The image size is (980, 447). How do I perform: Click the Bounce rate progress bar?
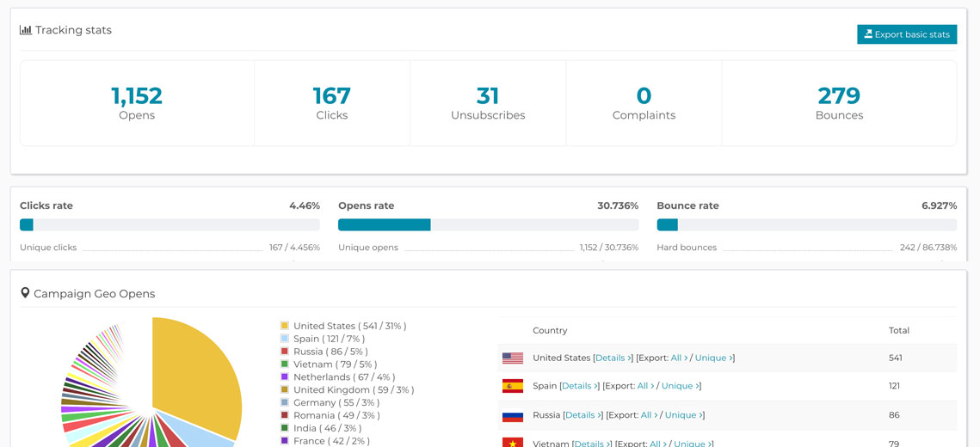coord(806,224)
